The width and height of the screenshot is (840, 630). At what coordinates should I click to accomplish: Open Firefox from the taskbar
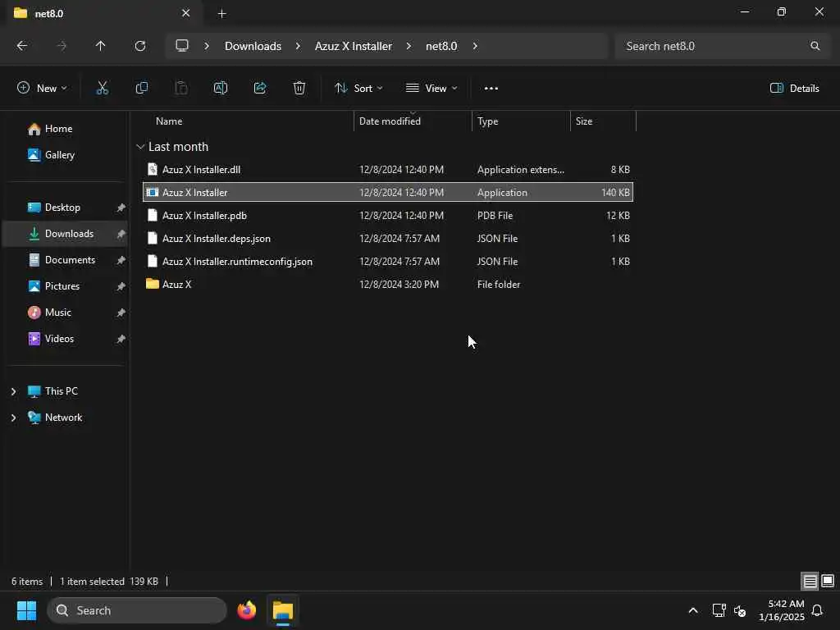246,610
